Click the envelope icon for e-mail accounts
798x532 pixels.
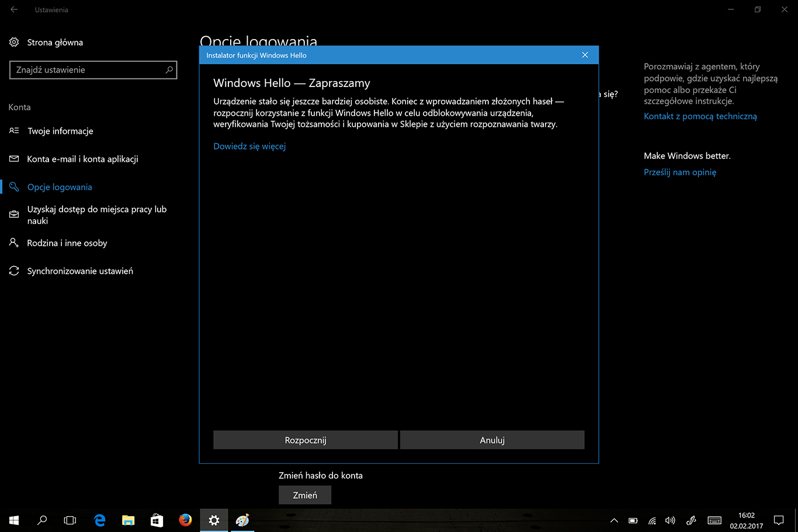pos(14,159)
